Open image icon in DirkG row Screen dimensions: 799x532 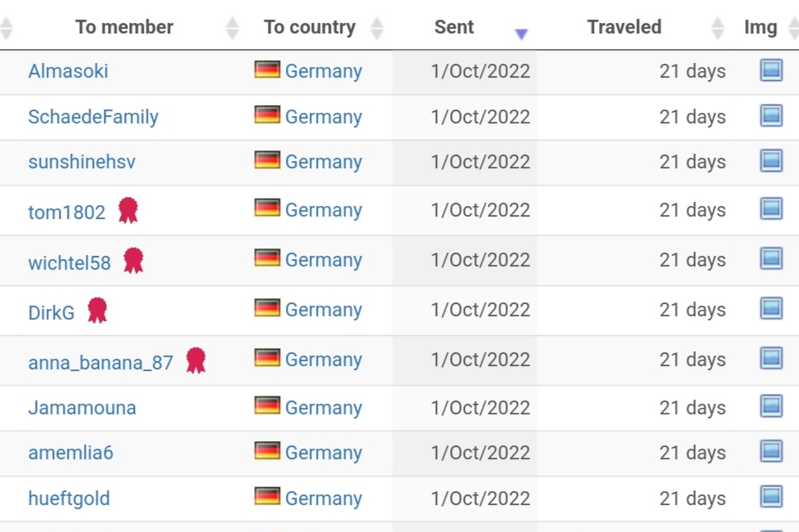click(x=771, y=308)
